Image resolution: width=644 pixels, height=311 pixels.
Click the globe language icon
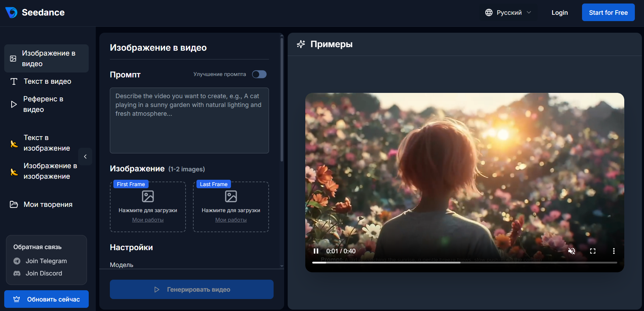tap(489, 13)
